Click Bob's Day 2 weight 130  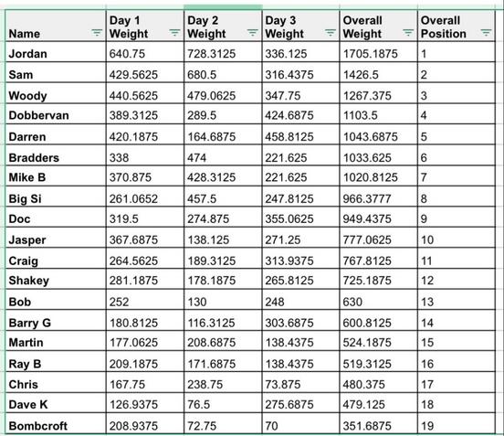click(223, 300)
